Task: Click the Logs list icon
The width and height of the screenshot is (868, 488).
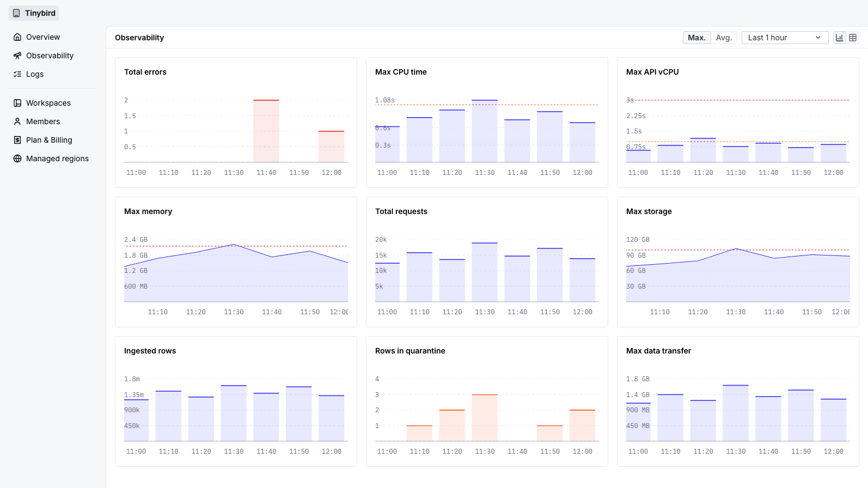Action: 17,74
